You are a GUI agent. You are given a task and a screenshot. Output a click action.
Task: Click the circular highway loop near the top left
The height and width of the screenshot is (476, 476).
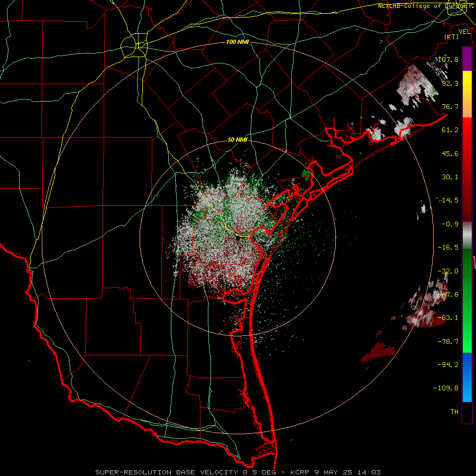point(134,46)
